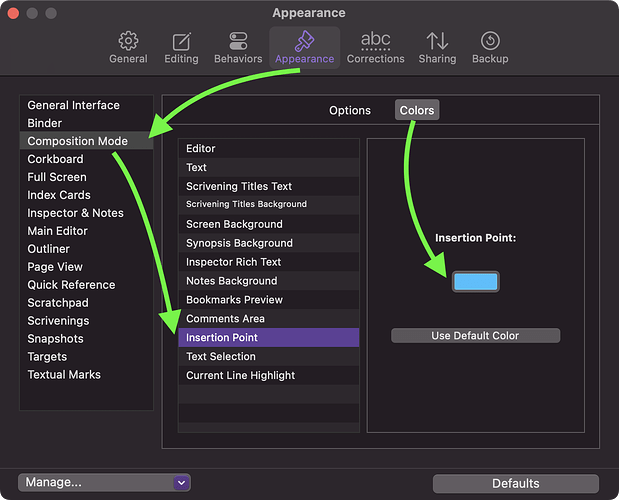Select Snapshots in the sidebar
The image size is (619, 500).
pos(86,339)
